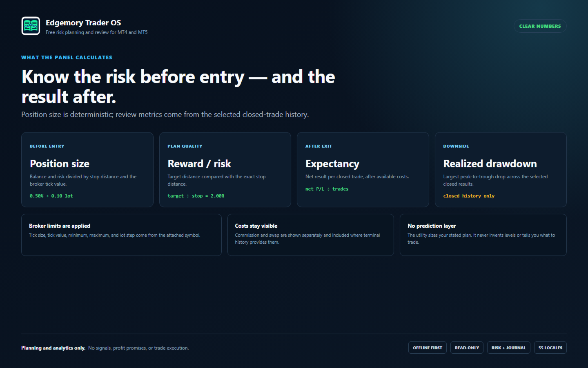Screen dimensions: 588x368
Task: Select the Expectancy card
Action: [x=363, y=170]
